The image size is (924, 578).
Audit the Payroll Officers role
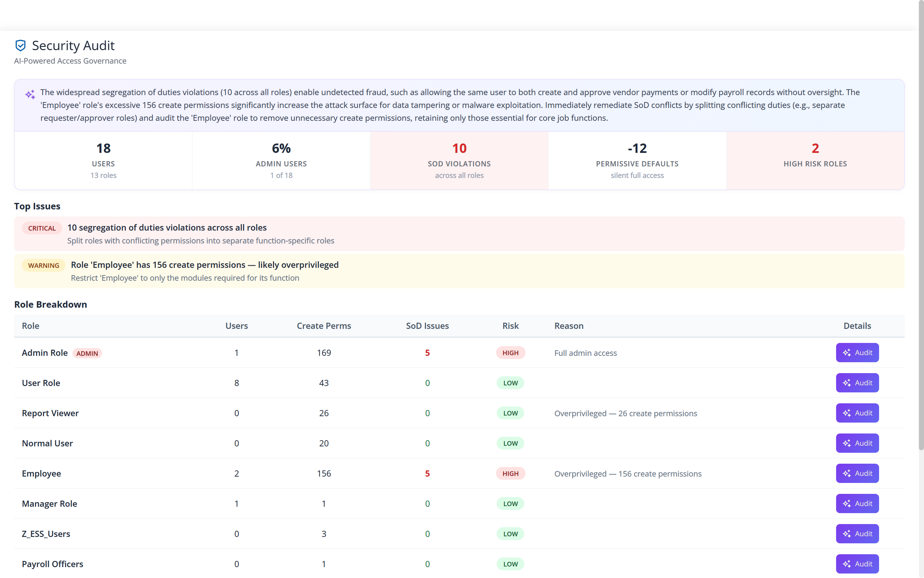tap(857, 564)
